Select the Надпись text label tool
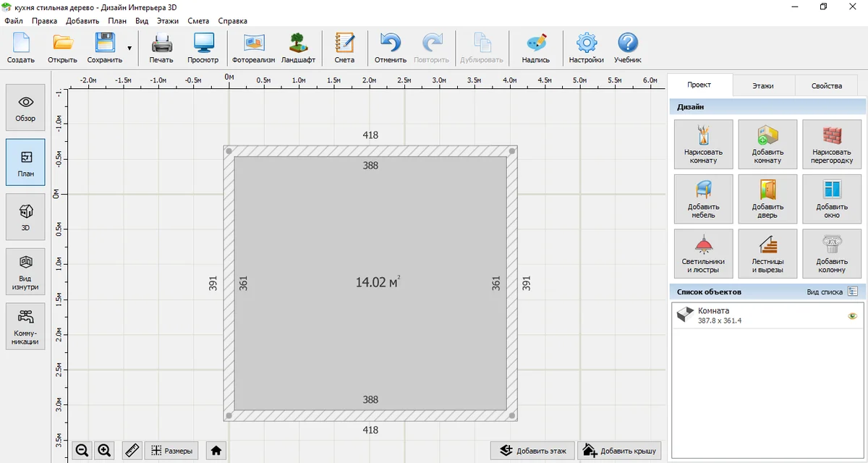Viewport: 868px width, 463px height. (536, 48)
